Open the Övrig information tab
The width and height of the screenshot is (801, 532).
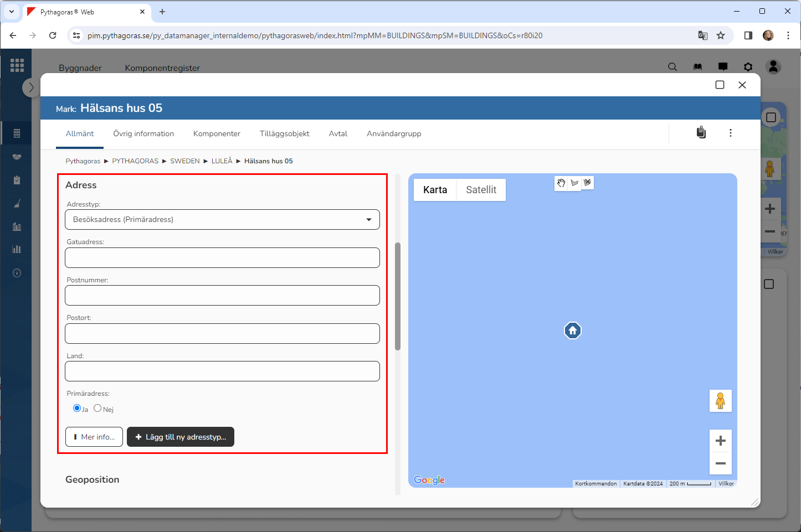click(x=143, y=134)
